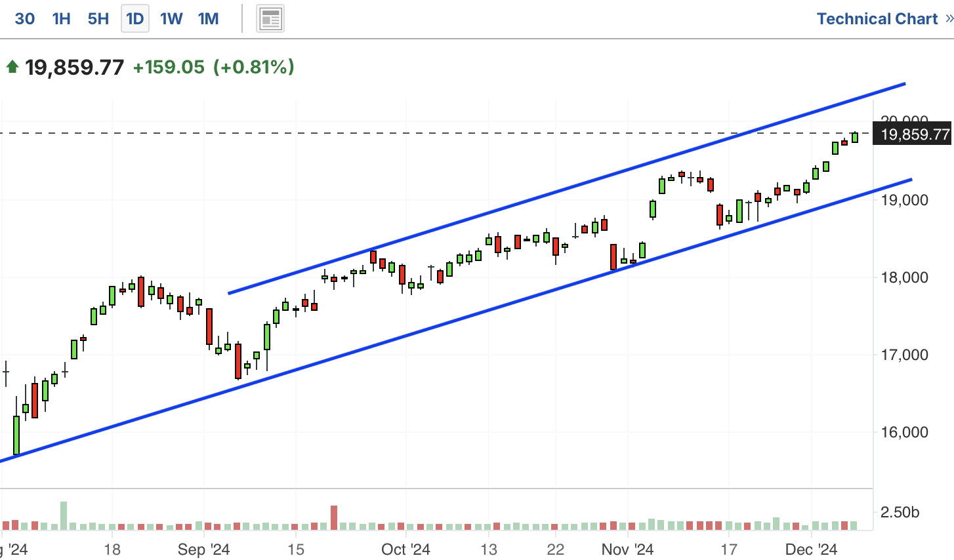Click the upper blue channel trendline
This screenshot has height=560, width=954.
(566, 188)
